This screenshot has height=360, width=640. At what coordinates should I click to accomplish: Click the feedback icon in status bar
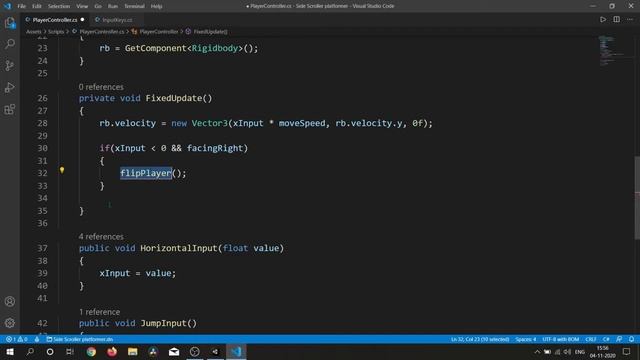619,339
